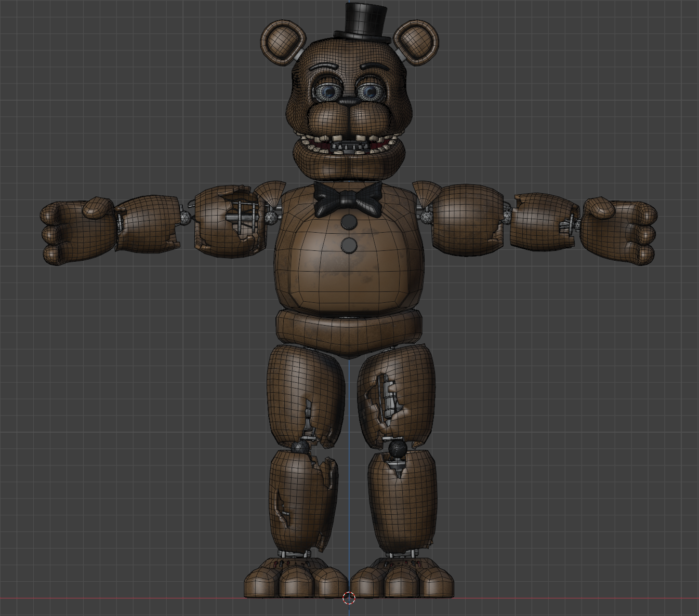Click the 3D cursor at the origin
This screenshot has width=699, height=616.
click(349, 598)
